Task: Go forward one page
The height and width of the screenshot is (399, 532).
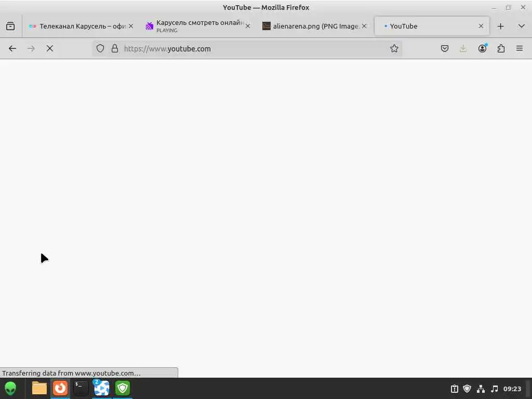Action: tap(31, 48)
